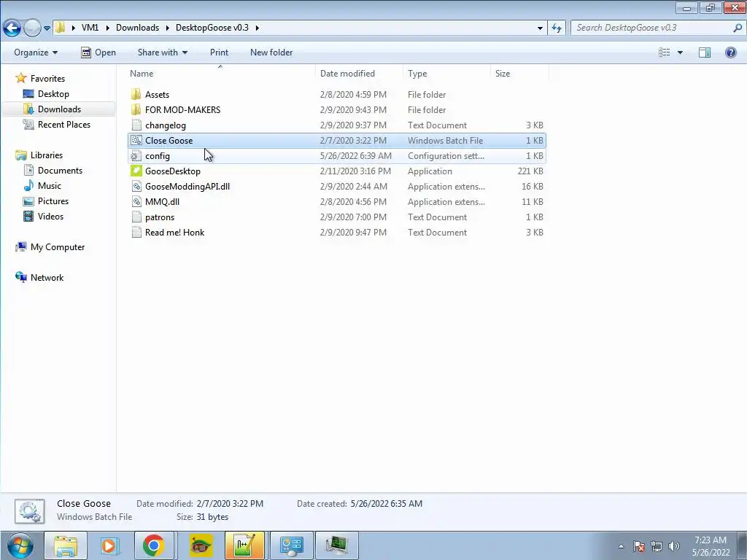Open the Pictures library
Screen dimensions: 747x560
click(x=53, y=201)
